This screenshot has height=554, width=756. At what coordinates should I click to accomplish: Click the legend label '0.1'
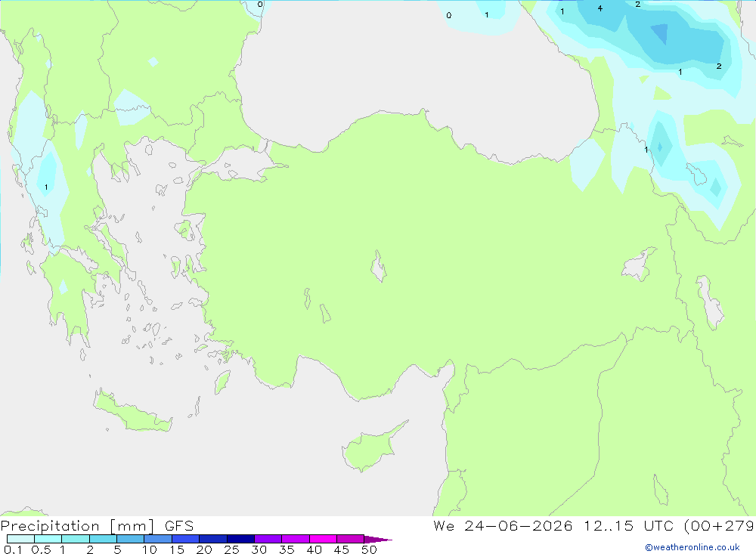13,549
